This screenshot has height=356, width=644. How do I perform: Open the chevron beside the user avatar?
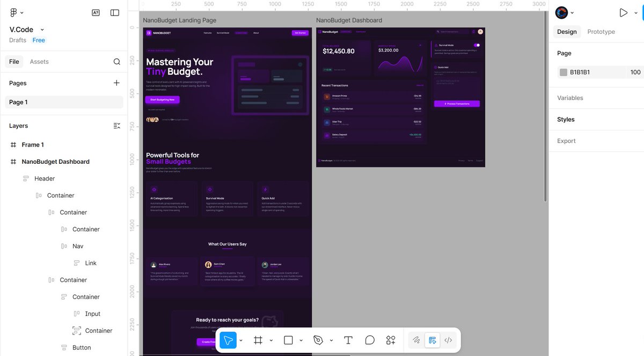[x=572, y=13]
